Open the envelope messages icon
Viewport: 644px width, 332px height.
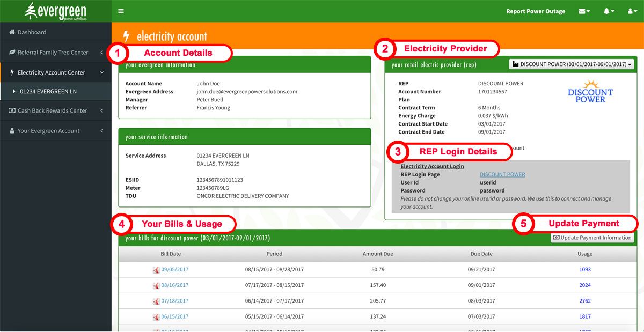pyautogui.click(x=584, y=11)
